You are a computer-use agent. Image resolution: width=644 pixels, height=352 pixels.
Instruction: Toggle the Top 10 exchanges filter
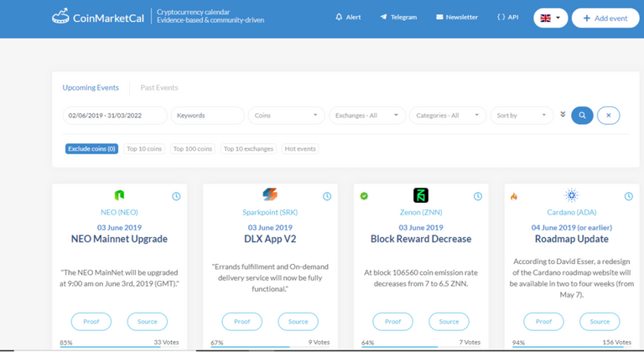[248, 148]
